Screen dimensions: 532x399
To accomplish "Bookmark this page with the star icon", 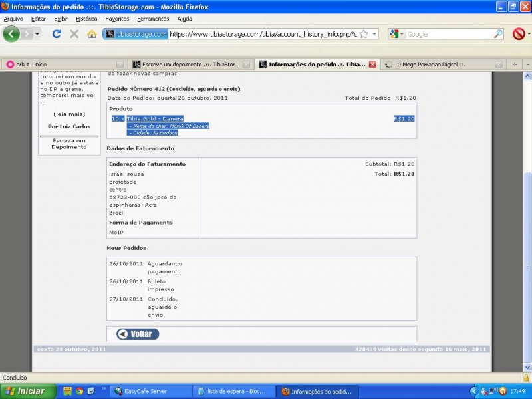I will (364, 34).
